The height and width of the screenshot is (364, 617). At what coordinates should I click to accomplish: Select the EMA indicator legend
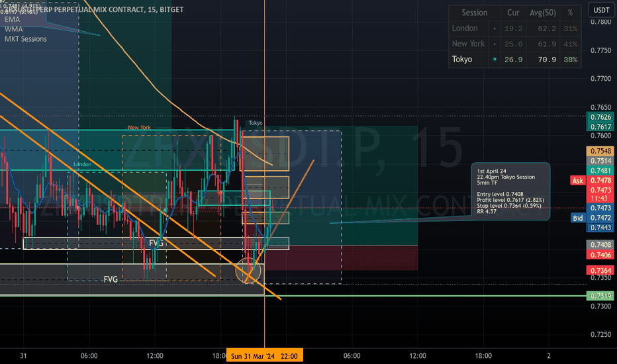tap(12, 19)
